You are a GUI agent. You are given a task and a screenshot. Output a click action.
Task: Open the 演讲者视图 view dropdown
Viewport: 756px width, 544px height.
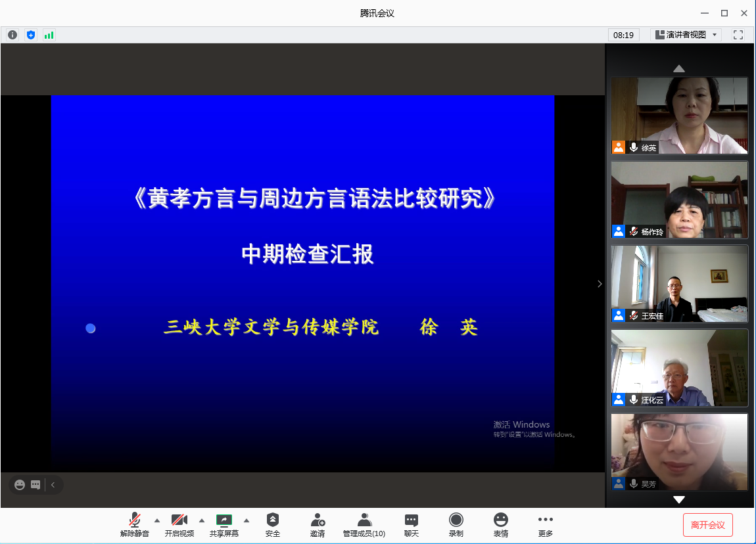(686, 35)
